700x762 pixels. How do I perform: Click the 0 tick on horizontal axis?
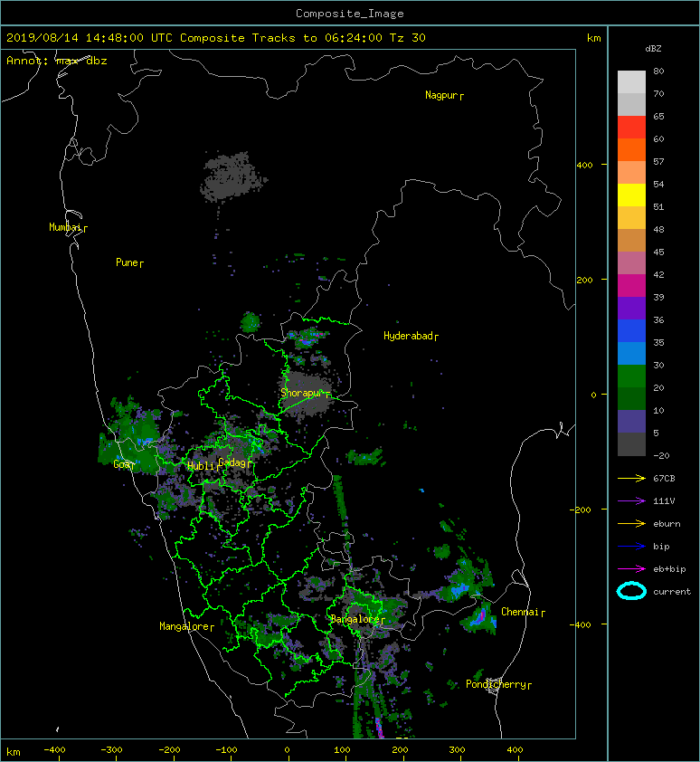[287, 750]
